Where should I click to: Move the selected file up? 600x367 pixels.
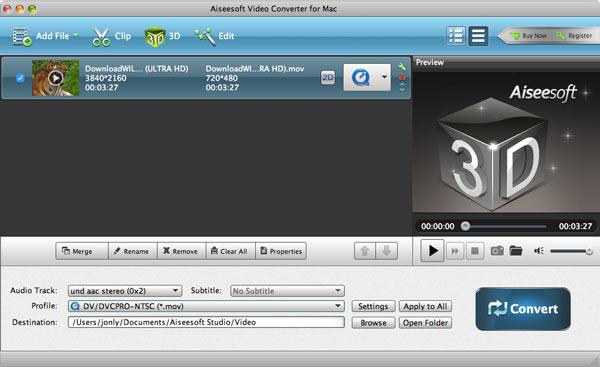coord(365,251)
